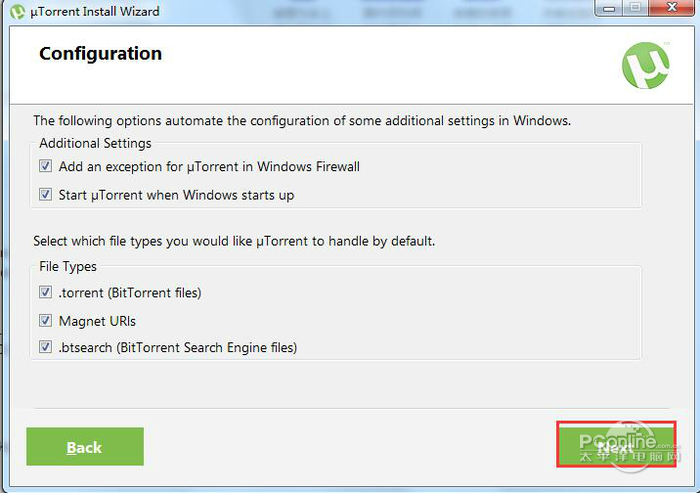Click the ".btsearch (BitTorrent Search Engine files)" label text
This screenshot has height=493, width=700.
pos(178,348)
